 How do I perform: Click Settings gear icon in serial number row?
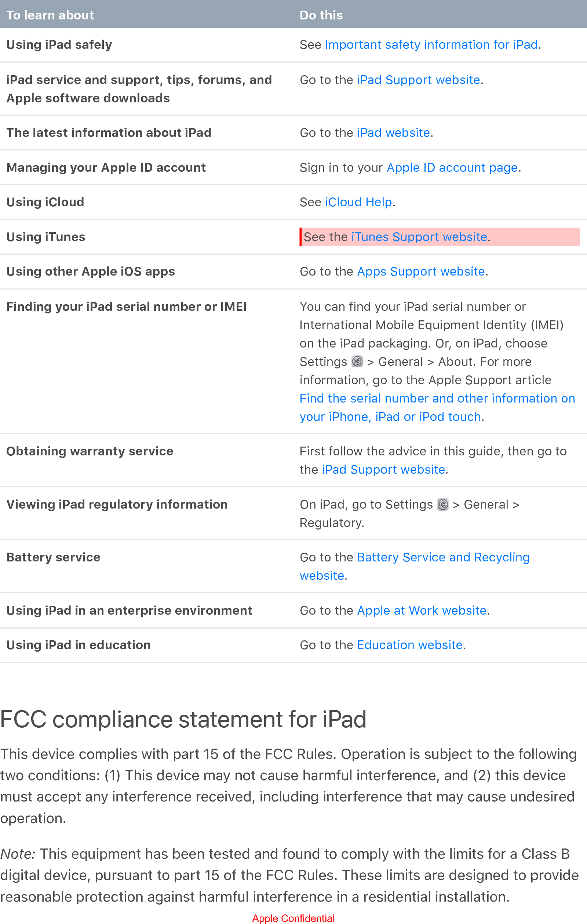(x=357, y=361)
